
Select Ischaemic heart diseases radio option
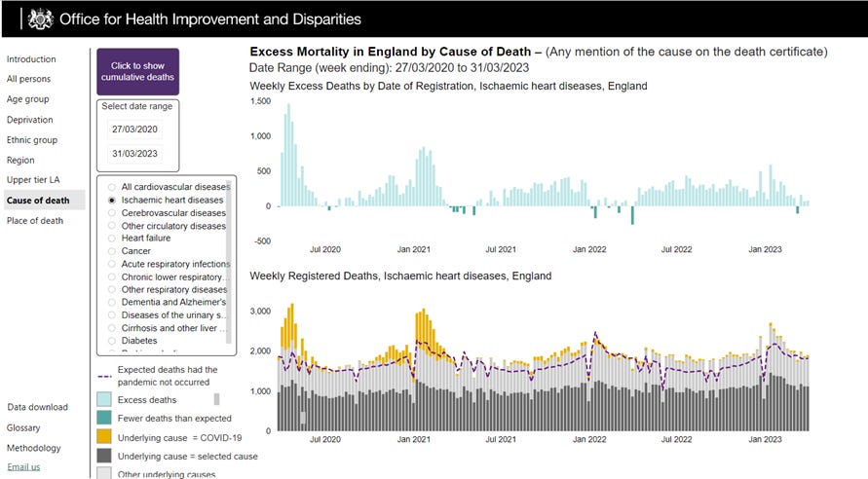pyautogui.click(x=112, y=201)
